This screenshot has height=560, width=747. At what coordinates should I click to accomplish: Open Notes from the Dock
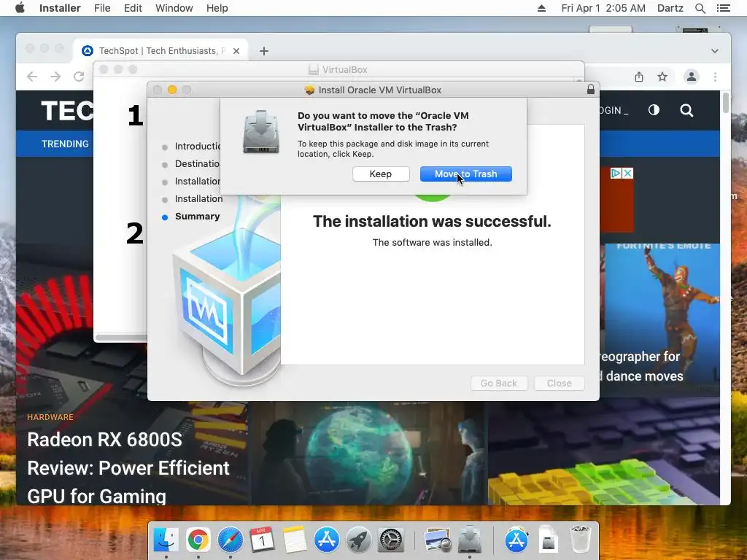point(295,540)
